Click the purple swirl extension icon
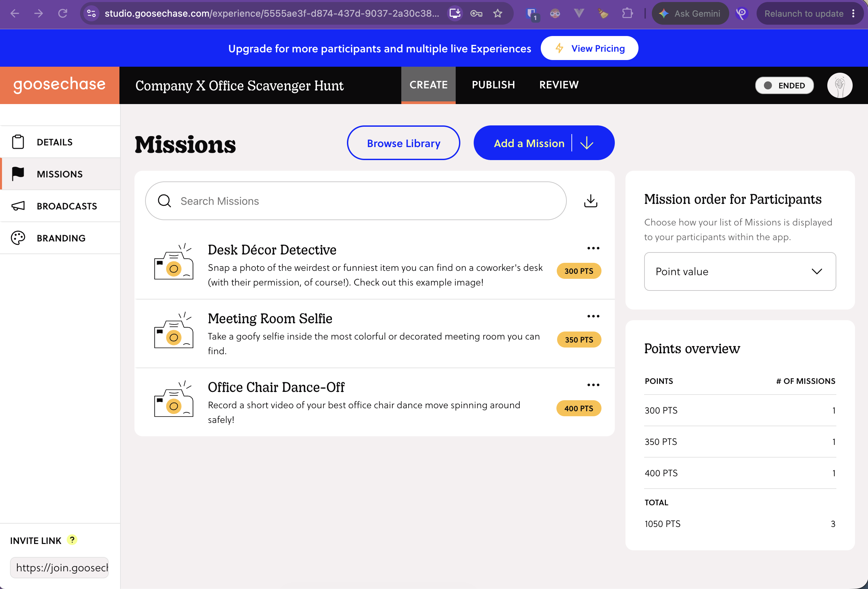The height and width of the screenshot is (589, 868). 741,13
